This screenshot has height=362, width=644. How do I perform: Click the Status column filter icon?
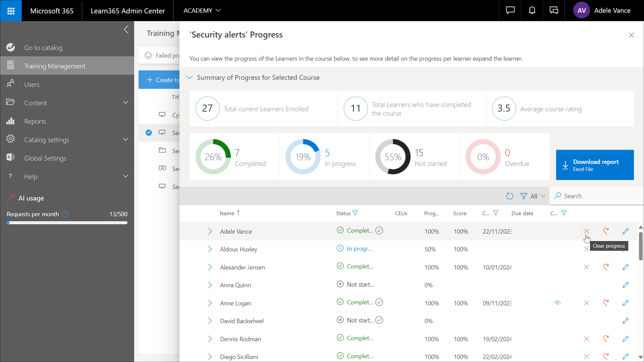tap(356, 213)
